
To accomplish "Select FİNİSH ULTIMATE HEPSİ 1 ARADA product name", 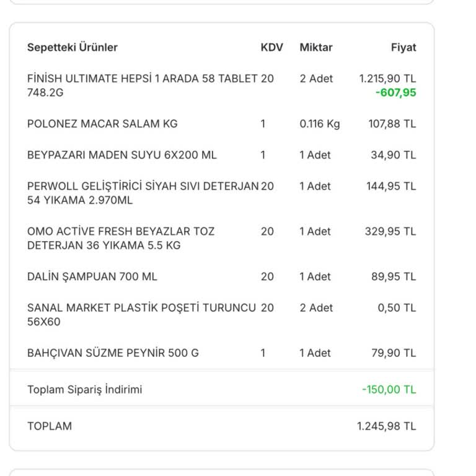I will coord(142,86).
